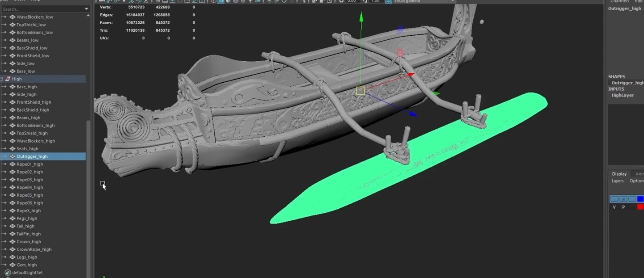Click the mesh icon next to Base_low

tap(13, 71)
